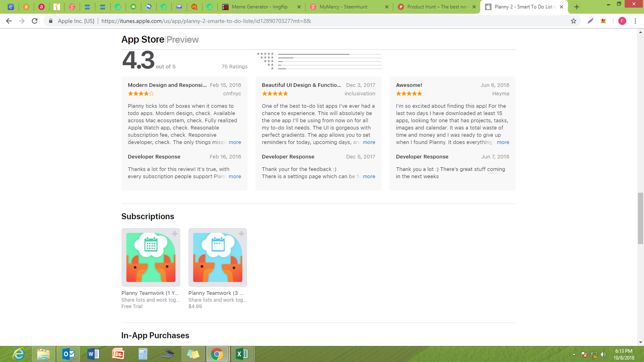Image resolution: width=644 pixels, height=362 pixels.
Task: Bookmark this page with the star icon
Action: [574, 21]
